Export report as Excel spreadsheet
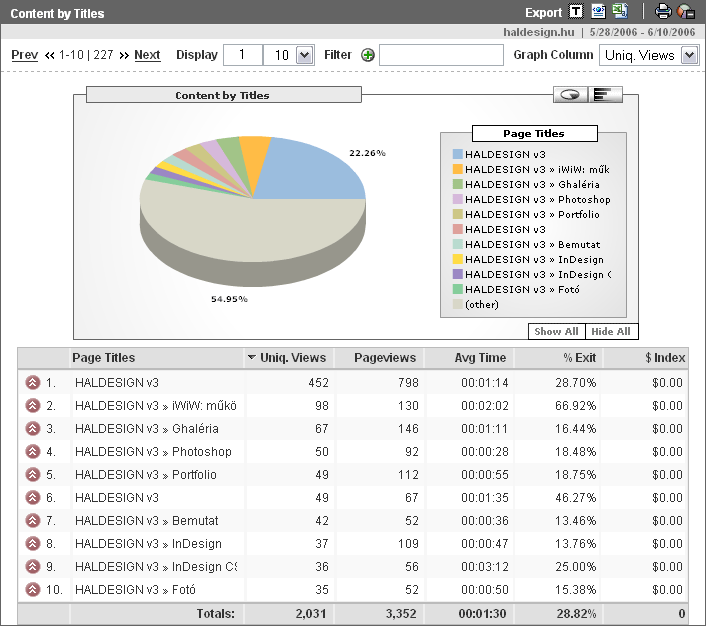 [620, 12]
